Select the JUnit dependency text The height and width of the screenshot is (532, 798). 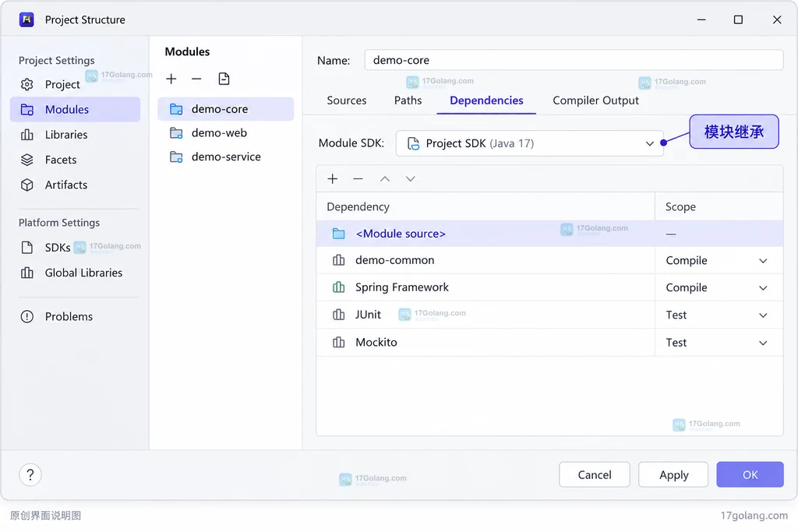[x=368, y=315]
